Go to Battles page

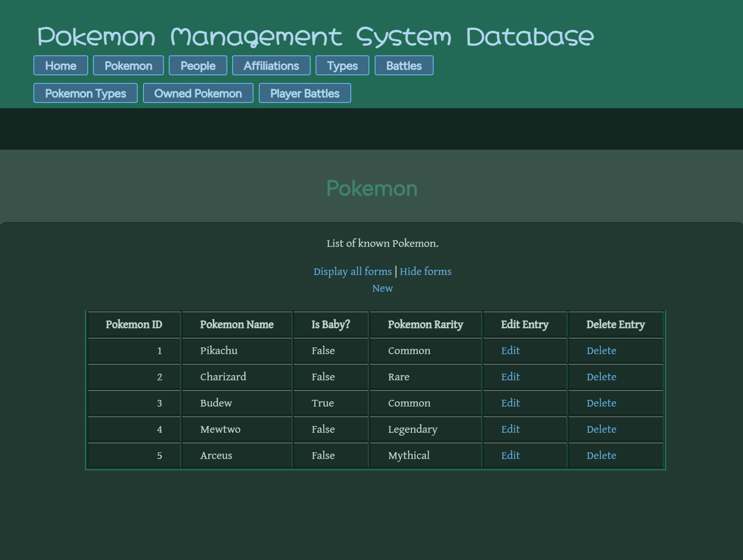(404, 65)
